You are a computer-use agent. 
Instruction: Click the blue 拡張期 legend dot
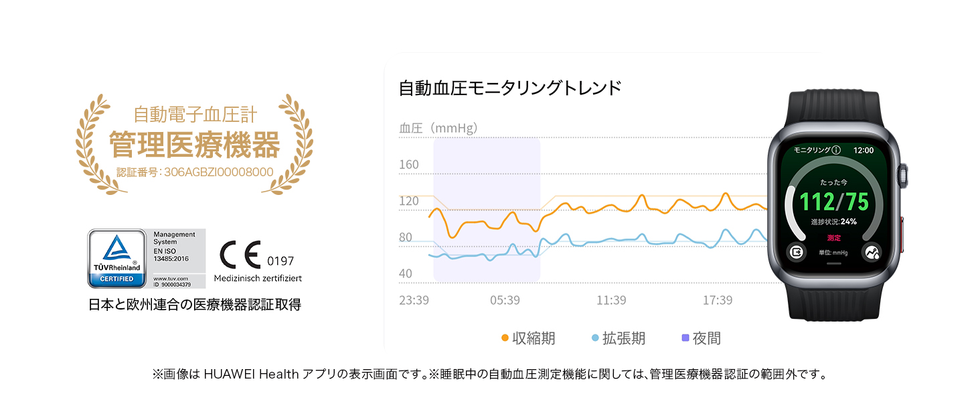(x=595, y=338)
